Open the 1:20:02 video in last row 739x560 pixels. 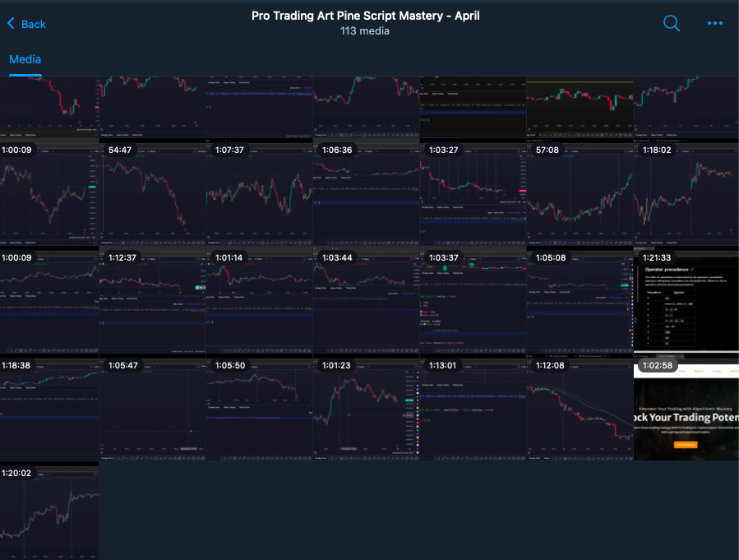[x=49, y=511]
